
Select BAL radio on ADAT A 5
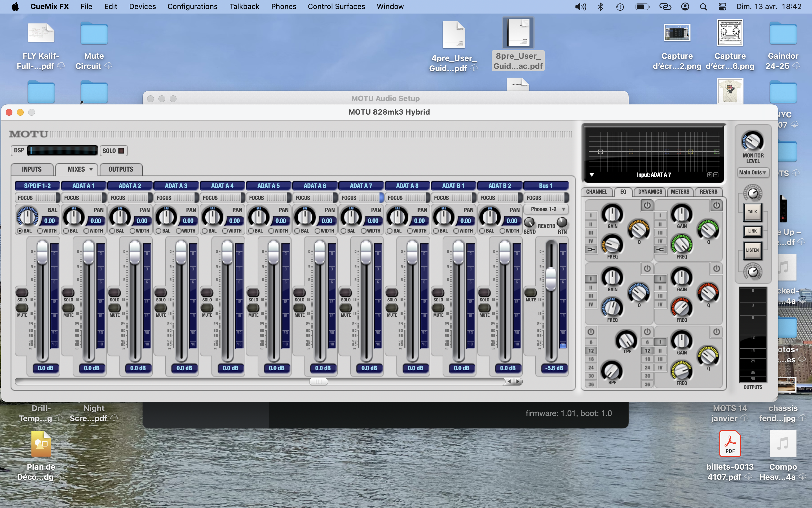251,231
